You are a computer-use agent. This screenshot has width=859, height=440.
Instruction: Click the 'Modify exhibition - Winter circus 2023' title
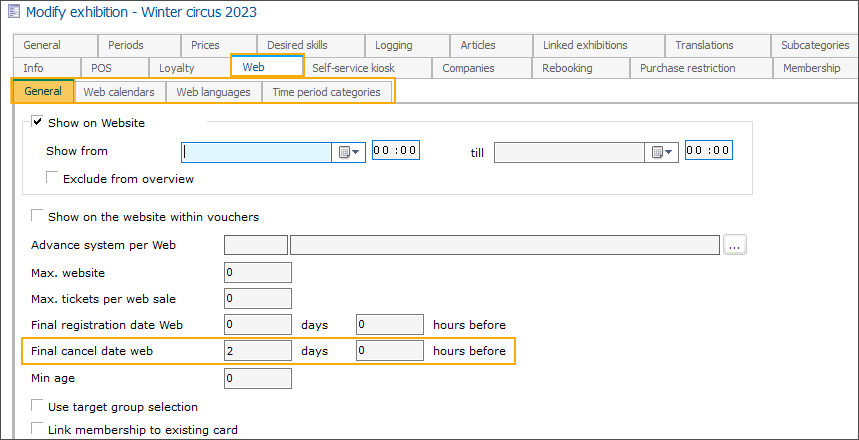point(141,12)
